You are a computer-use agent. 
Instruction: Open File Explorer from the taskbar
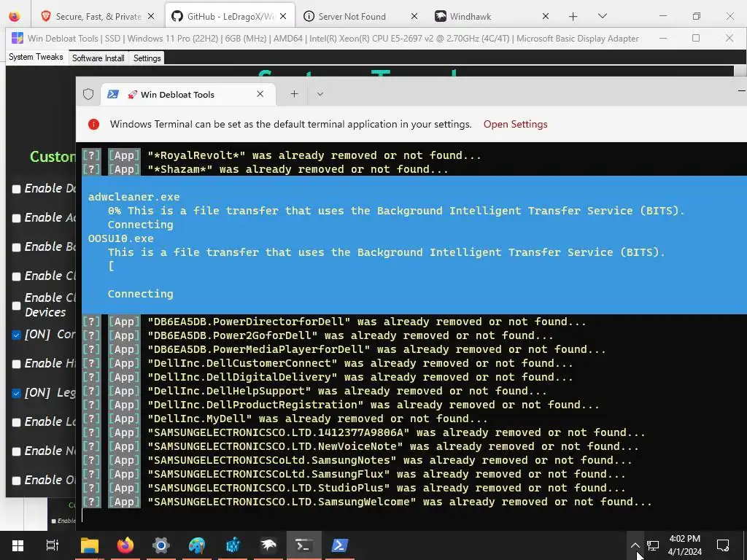[x=89, y=545]
